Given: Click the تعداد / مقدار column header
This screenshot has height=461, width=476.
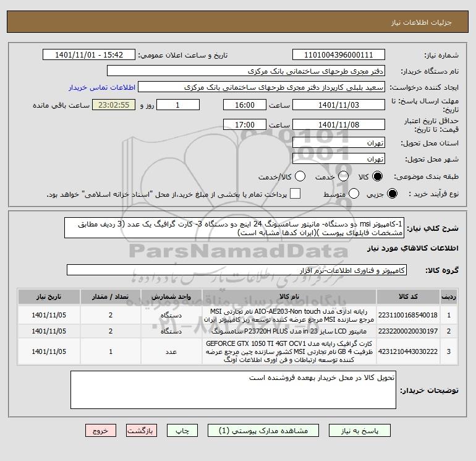Looking at the screenshot, I should click(x=111, y=296).
